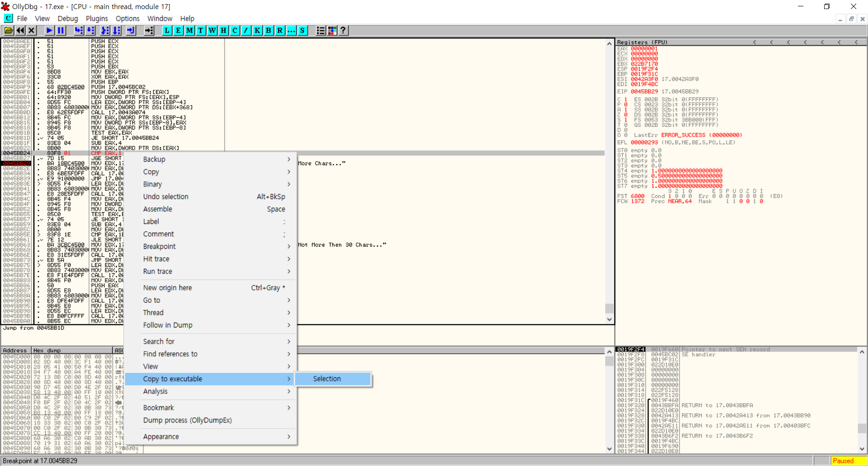
Task: Click the Pause execution toolbar icon
Action: point(61,30)
